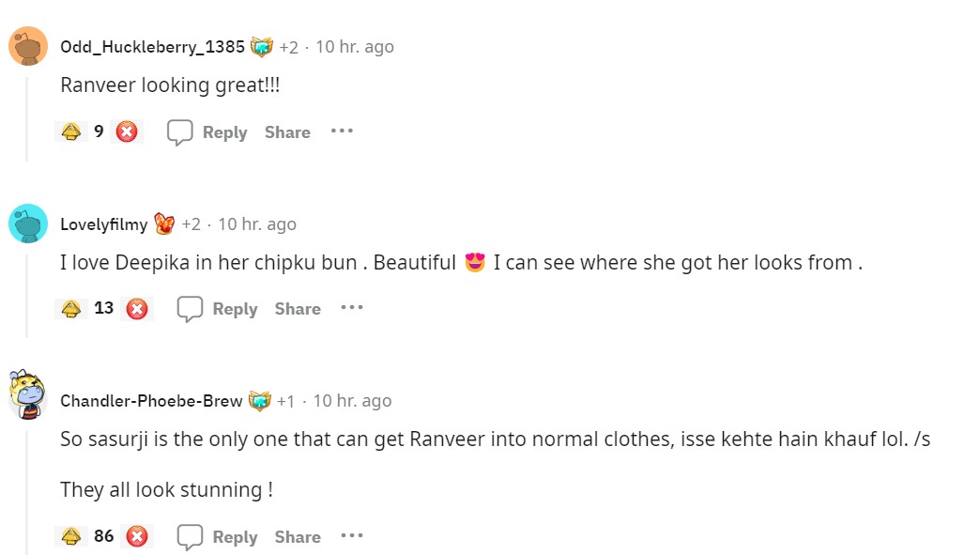980x555 pixels.
Task: Open the Odd_Huckleberry_1385 username link
Action: 152,47
